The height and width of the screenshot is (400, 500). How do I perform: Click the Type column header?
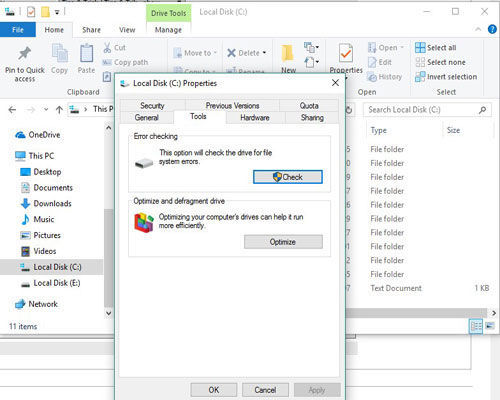point(378,130)
